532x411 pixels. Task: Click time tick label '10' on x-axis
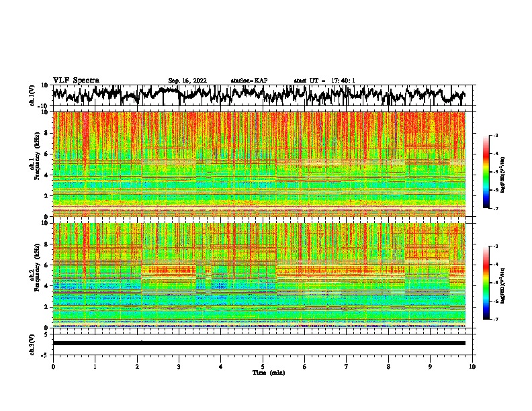472,367
